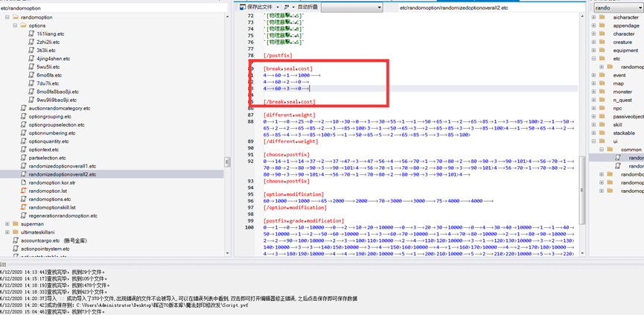
Task: Click the save file icon in toolbar
Action: [243, 7]
